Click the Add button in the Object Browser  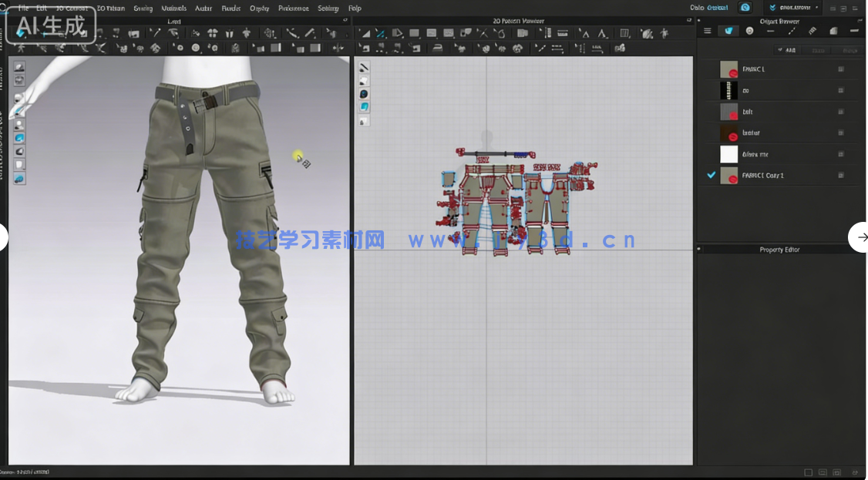[788, 49]
